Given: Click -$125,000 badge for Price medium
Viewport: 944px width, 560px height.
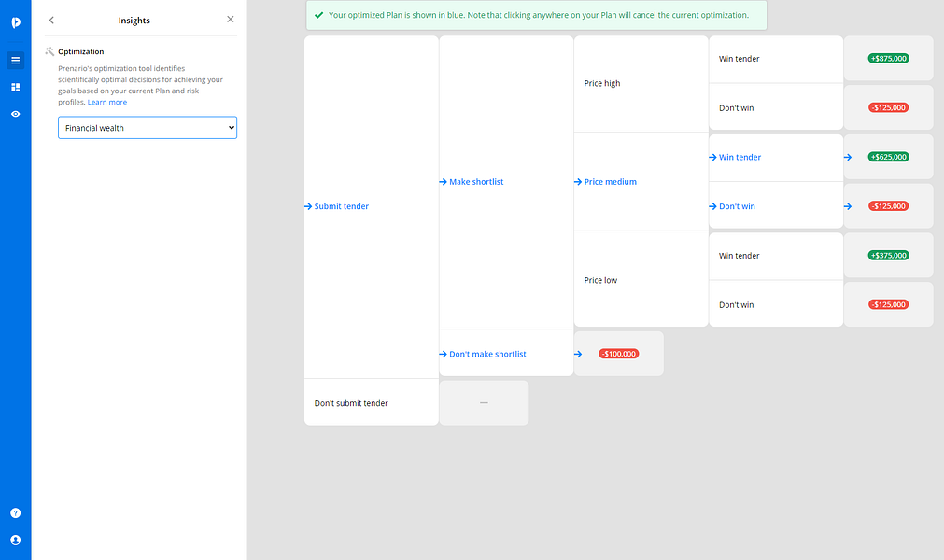Looking at the screenshot, I should pyautogui.click(x=889, y=206).
